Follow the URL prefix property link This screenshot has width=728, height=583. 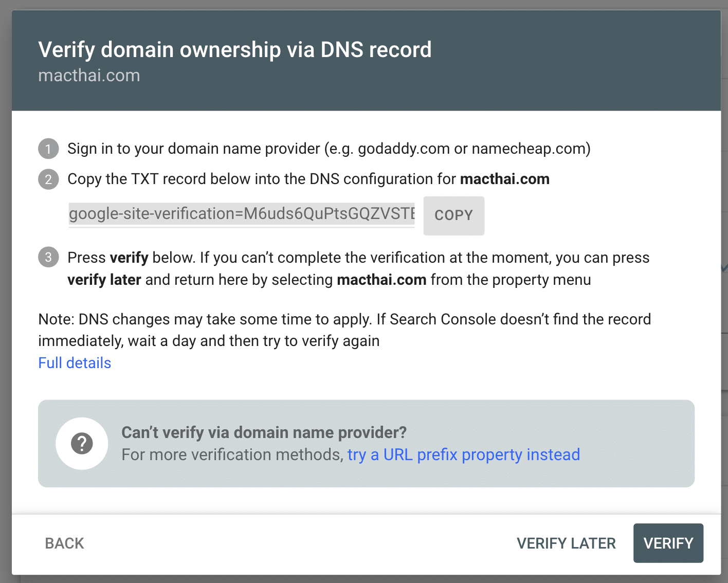463,455
